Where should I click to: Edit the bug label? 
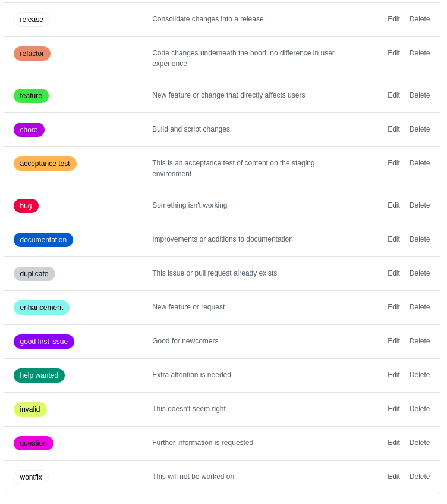(394, 205)
